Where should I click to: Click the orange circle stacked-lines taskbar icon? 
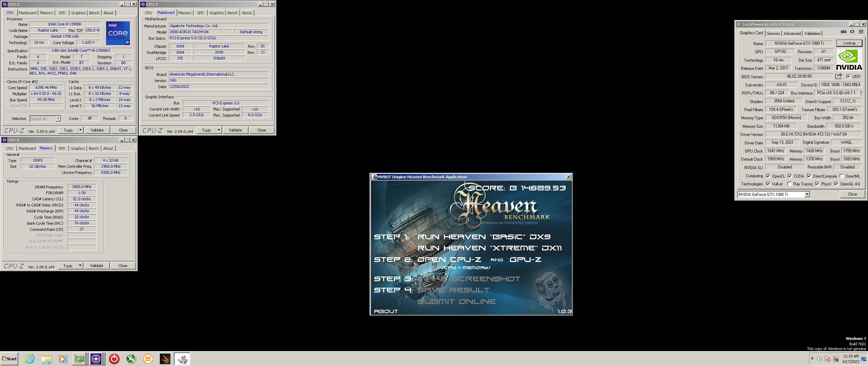click(x=148, y=359)
